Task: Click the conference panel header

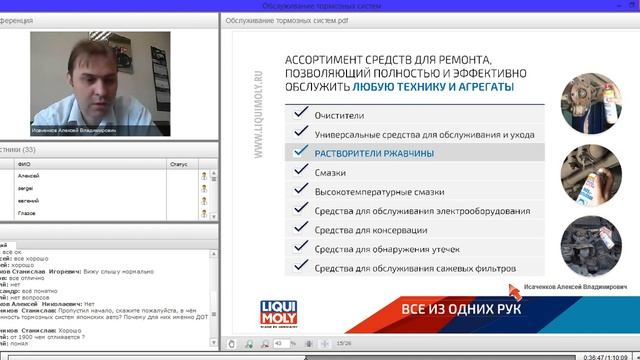Action: click(x=109, y=20)
